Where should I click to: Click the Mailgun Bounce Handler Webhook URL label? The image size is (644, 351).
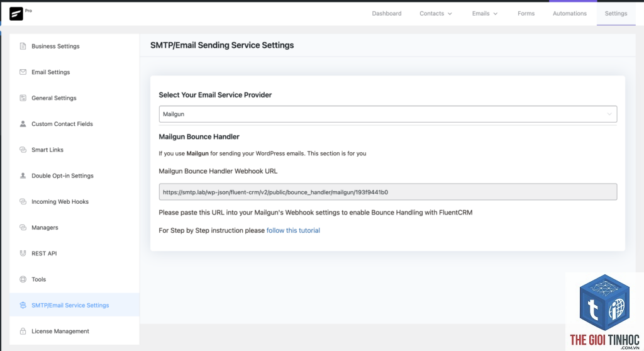pos(218,171)
